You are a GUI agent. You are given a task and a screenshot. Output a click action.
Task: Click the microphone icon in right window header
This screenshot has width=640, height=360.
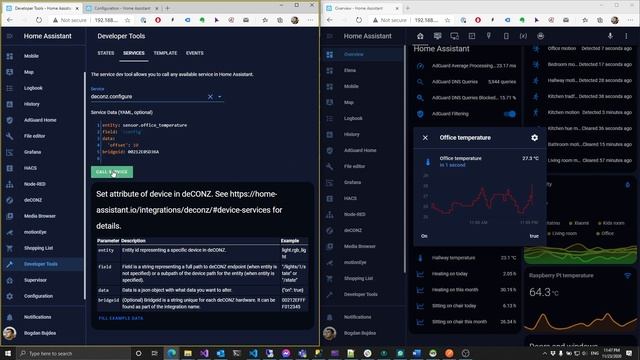(x=610, y=36)
